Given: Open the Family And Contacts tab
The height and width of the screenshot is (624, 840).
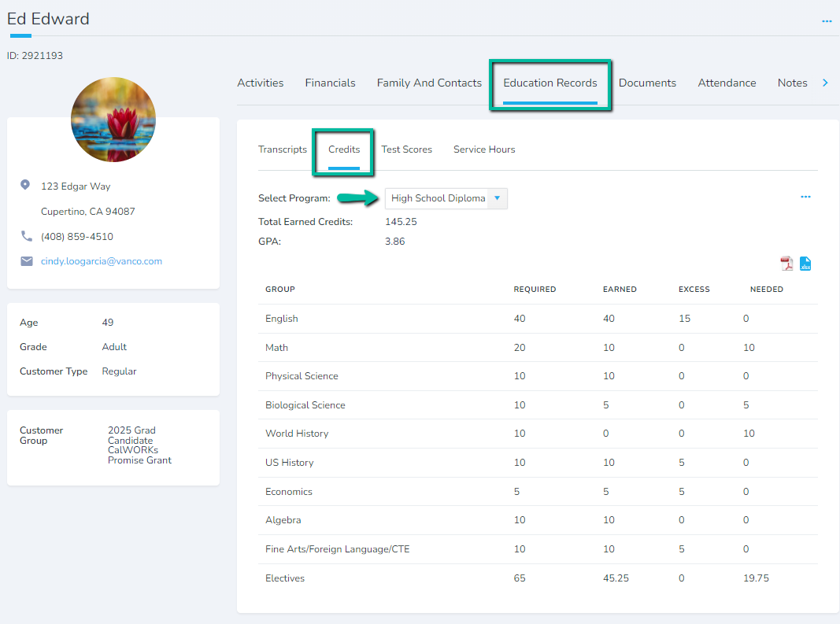Looking at the screenshot, I should pos(429,83).
